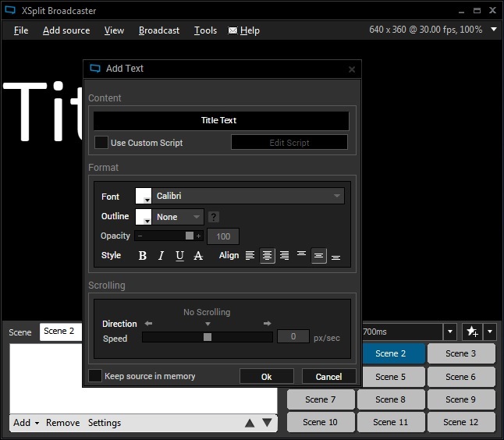The width and height of the screenshot is (504, 440).
Task: Open the Calibri font dropdown
Action: pos(248,196)
